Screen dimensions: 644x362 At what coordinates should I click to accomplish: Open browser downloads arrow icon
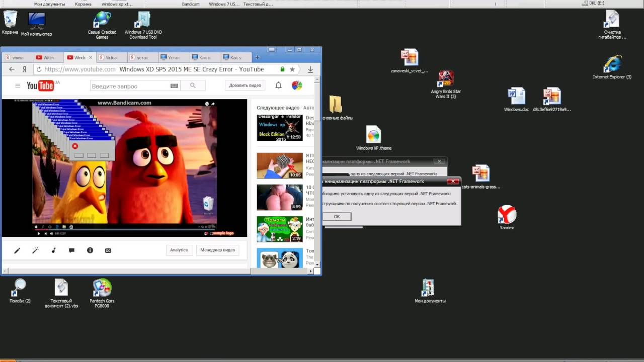tap(310, 69)
